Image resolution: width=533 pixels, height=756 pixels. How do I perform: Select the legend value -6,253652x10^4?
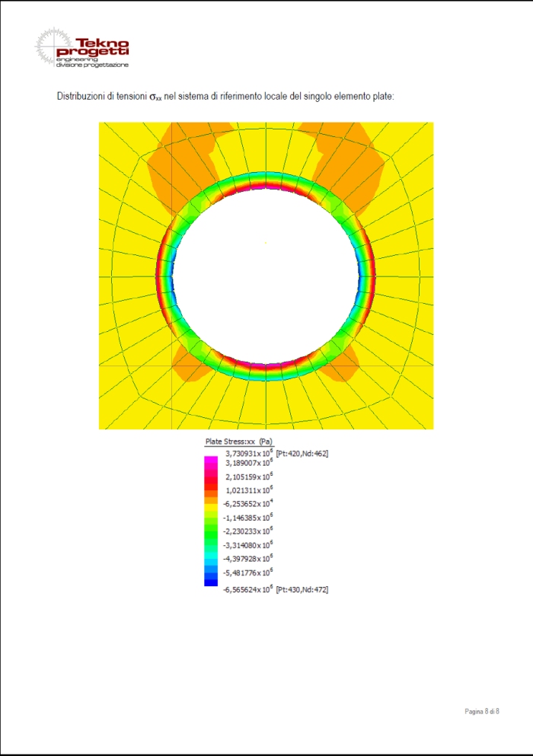247,503
